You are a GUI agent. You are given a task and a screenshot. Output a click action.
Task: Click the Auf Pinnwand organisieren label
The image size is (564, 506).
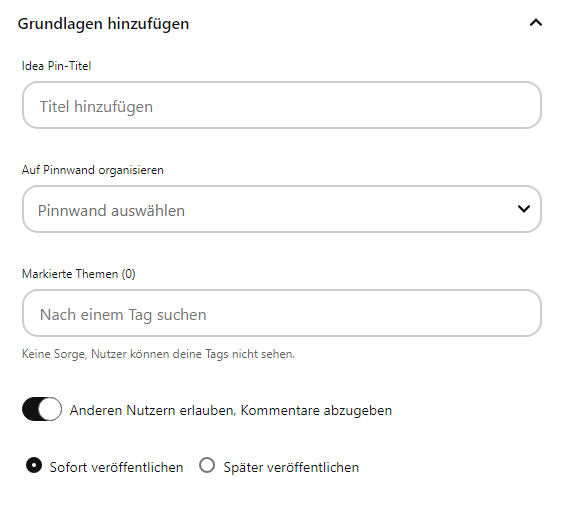pos(92,170)
